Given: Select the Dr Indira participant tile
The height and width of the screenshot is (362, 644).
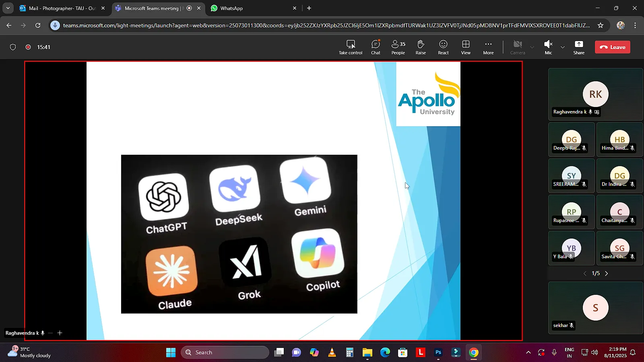Looking at the screenshot, I should 619,175.
